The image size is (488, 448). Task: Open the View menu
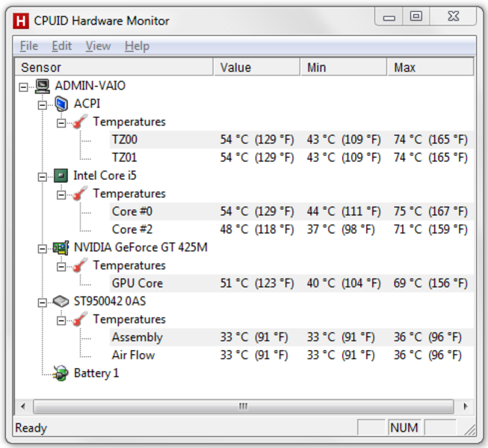(x=98, y=46)
